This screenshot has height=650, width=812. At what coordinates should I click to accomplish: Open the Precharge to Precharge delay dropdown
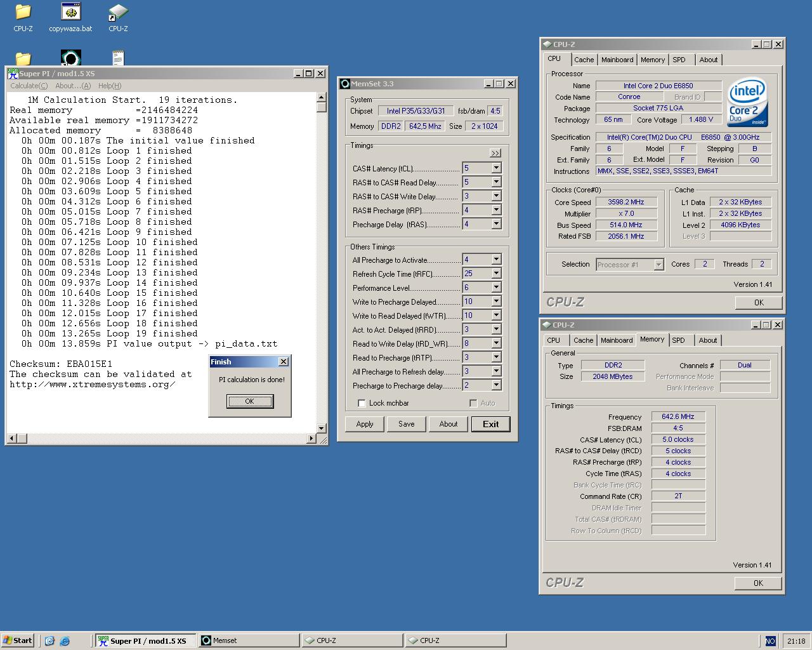coord(496,385)
